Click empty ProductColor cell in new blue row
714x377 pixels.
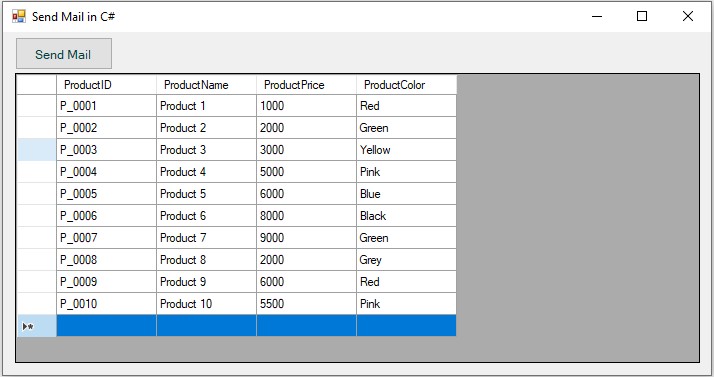click(x=407, y=326)
